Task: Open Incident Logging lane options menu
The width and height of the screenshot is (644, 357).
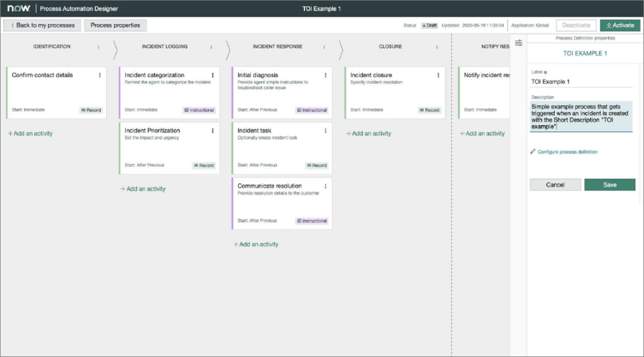Action: click(x=211, y=47)
